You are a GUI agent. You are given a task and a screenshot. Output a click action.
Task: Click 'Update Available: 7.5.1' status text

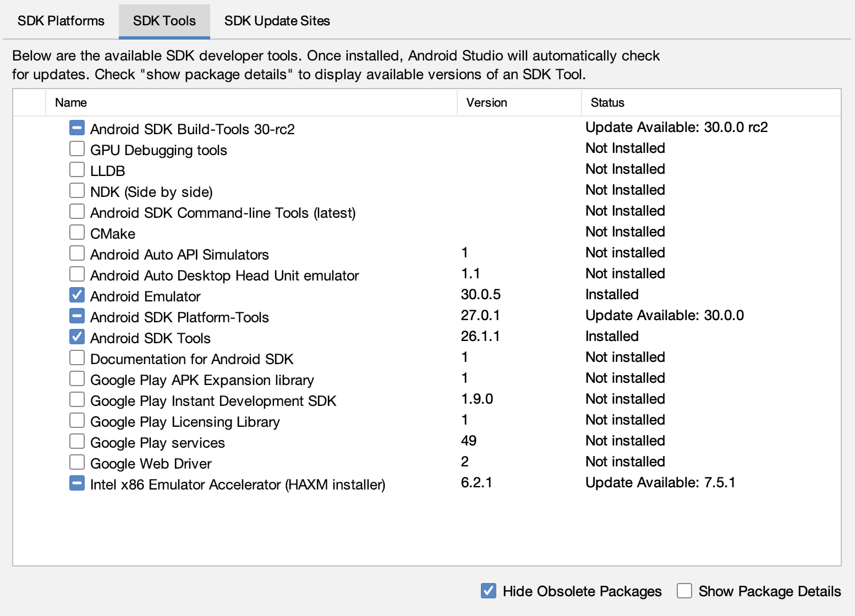660,482
